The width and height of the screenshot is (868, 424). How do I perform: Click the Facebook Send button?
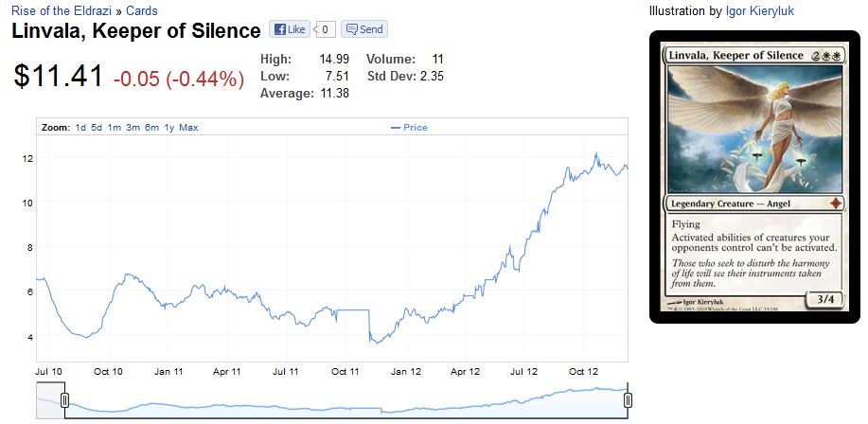point(363,29)
